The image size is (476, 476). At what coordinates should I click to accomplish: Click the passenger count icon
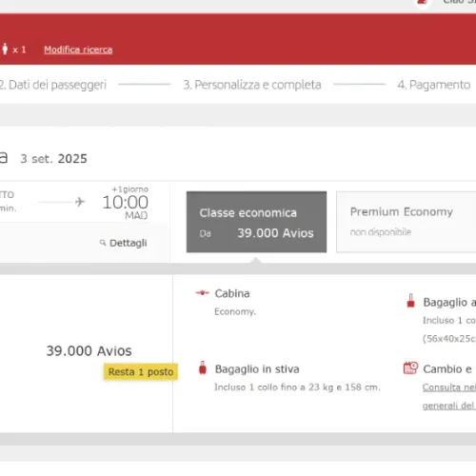(5, 49)
